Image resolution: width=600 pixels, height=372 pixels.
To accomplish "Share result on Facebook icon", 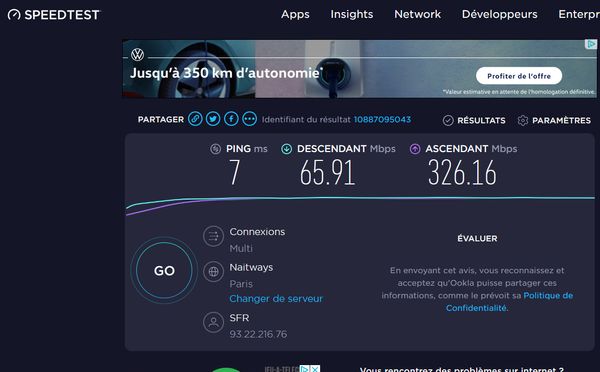I will point(232,119).
